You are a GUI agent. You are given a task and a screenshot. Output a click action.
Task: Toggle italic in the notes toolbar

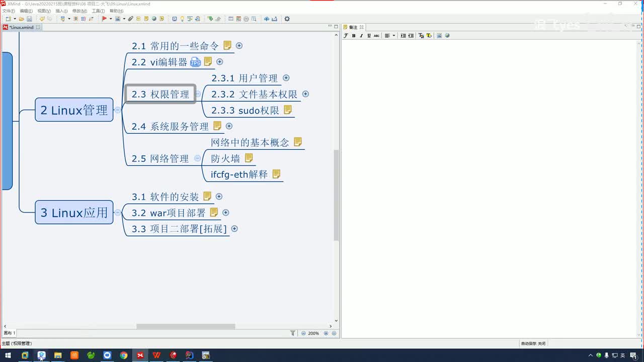click(x=361, y=36)
